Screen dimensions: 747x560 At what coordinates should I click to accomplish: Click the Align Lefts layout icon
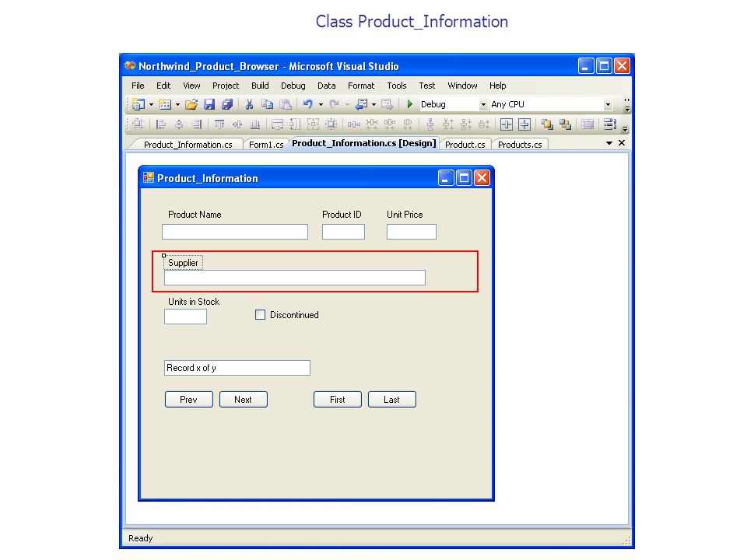click(161, 124)
